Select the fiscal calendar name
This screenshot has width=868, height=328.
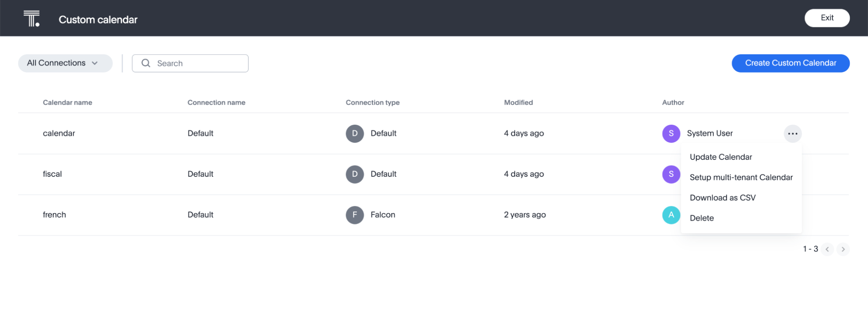point(52,174)
